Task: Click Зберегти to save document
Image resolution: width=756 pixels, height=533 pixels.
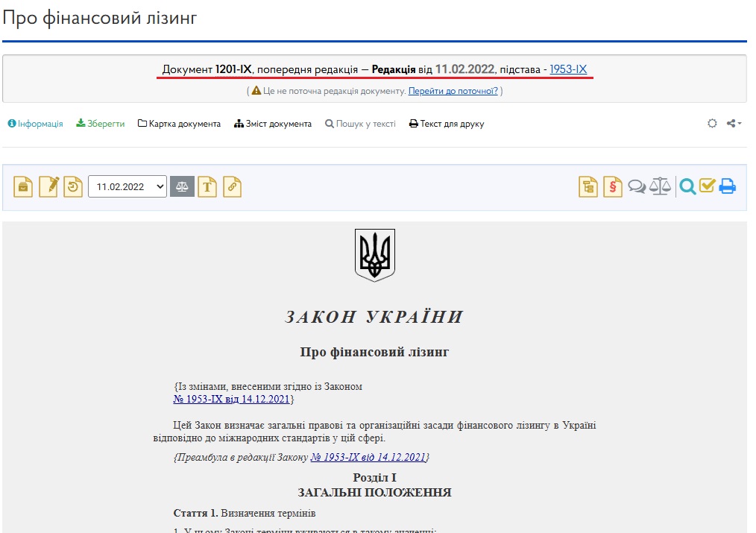Action: [x=101, y=124]
